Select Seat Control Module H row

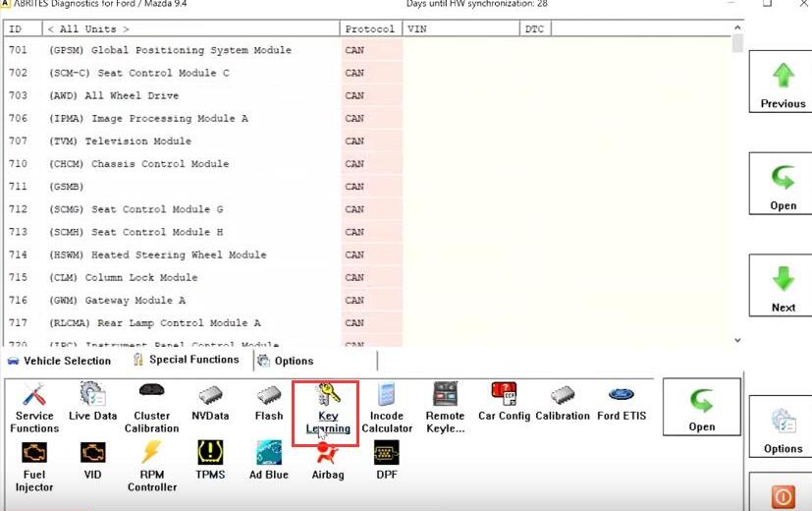pos(366,232)
